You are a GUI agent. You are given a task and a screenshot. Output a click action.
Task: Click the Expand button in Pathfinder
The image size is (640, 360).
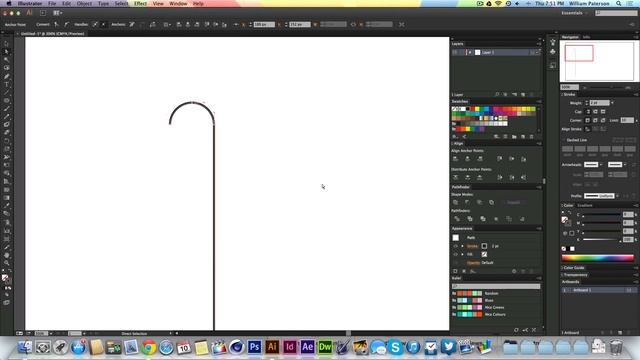(513, 202)
